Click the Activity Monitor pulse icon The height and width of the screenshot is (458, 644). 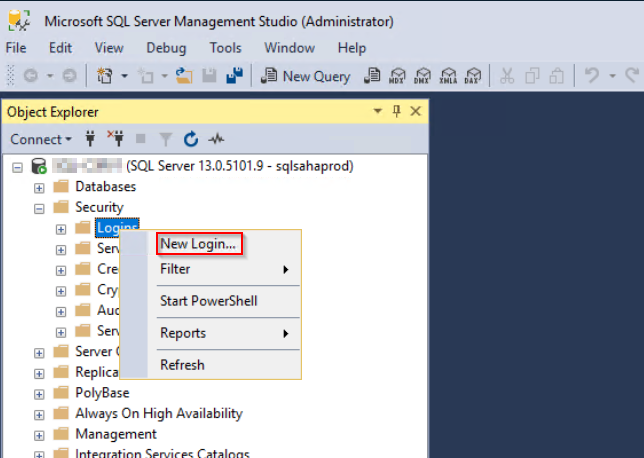(x=216, y=139)
